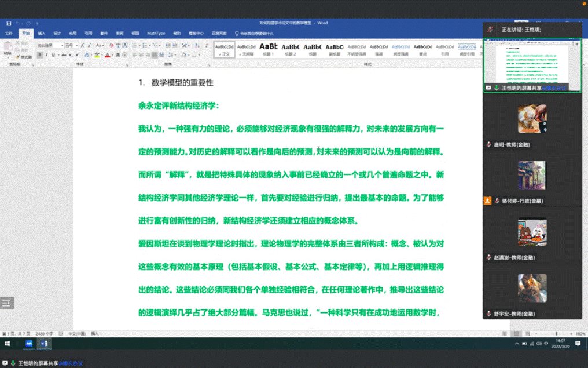Click the Format Painter brush icon
The image size is (588, 368).
[19, 57]
